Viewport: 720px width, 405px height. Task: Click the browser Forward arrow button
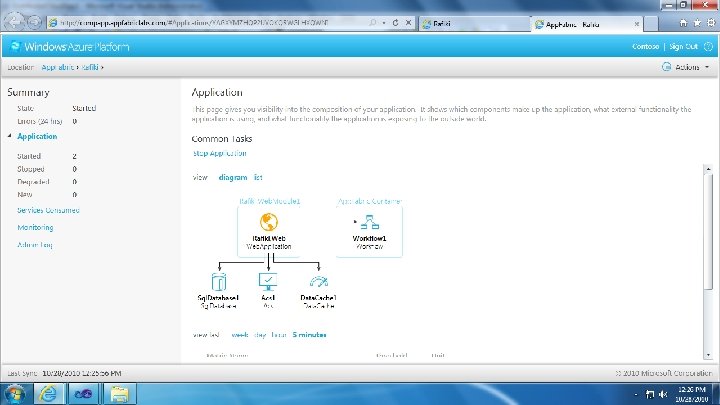(34, 22)
